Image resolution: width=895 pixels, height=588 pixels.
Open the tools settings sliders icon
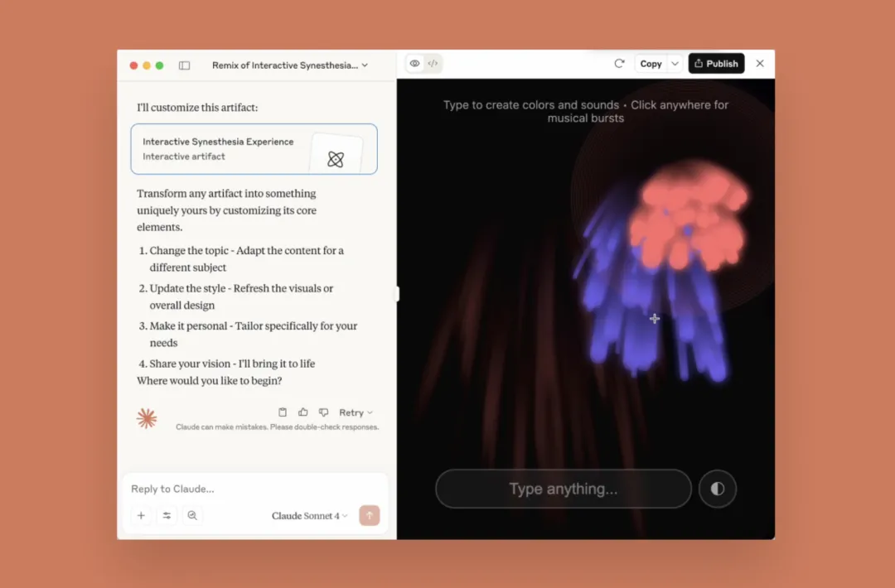coord(167,516)
